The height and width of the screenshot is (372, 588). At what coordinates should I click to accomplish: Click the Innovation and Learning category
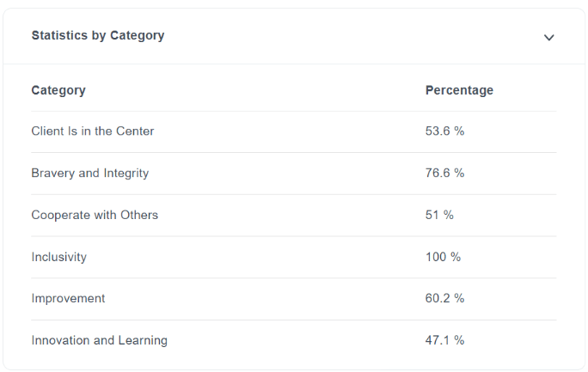100,340
